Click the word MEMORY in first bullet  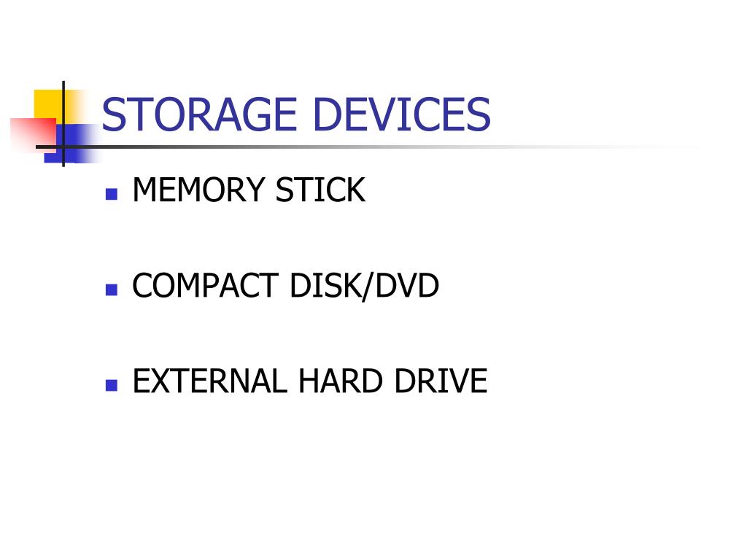pyautogui.click(x=198, y=190)
